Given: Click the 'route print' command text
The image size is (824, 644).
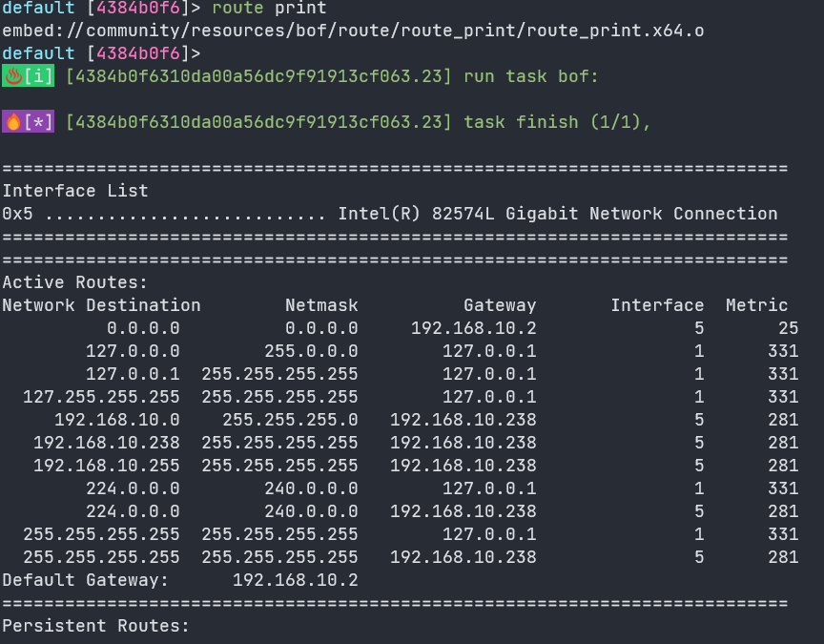Looking at the screenshot, I should click(269, 8).
